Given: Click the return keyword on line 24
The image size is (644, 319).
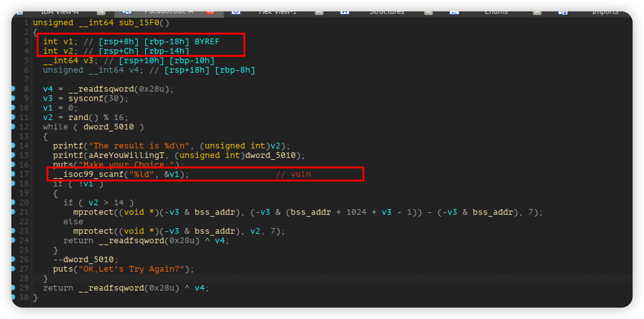Looking at the screenshot, I should point(78,241).
